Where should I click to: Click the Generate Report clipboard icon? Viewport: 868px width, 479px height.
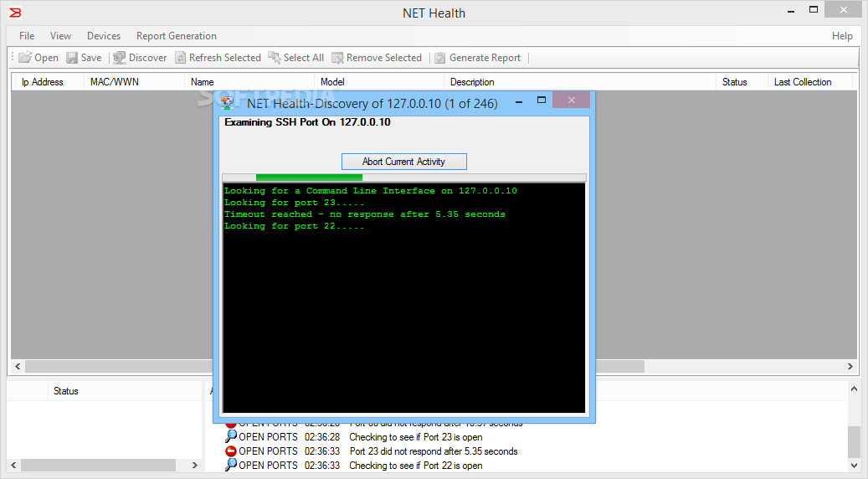440,58
